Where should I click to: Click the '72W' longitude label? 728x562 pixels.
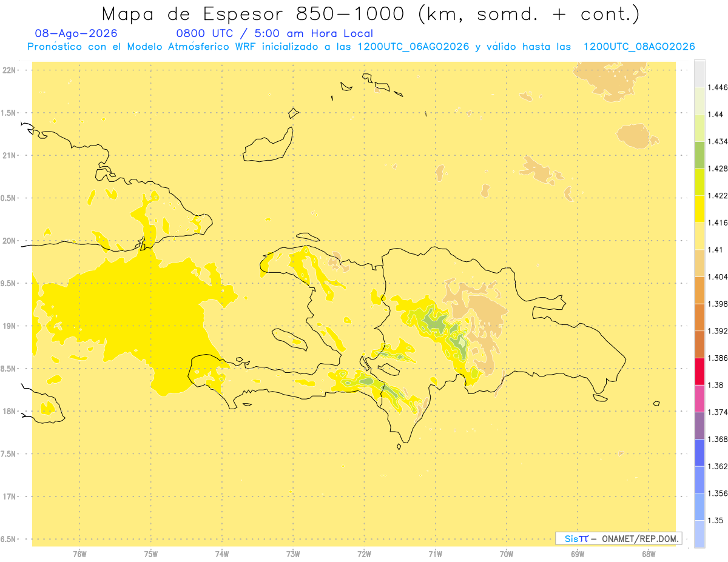coord(364,554)
